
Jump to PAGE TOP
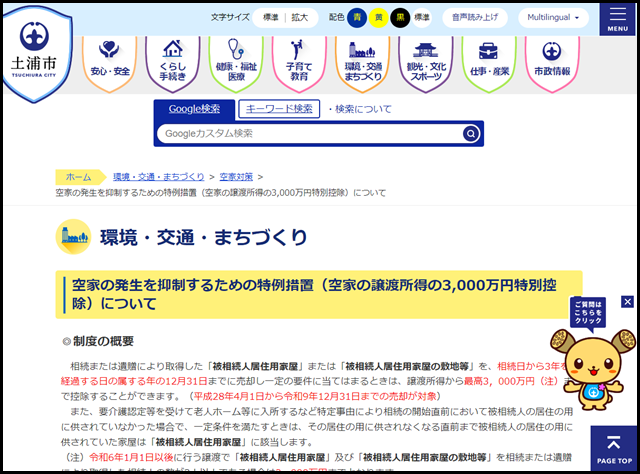click(x=613, y=449)
